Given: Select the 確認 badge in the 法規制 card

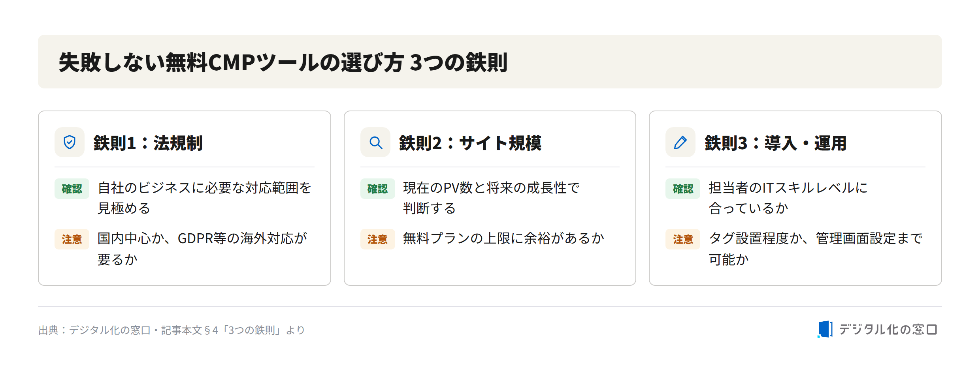Looking at the screenshot, I should coord(72,189).
